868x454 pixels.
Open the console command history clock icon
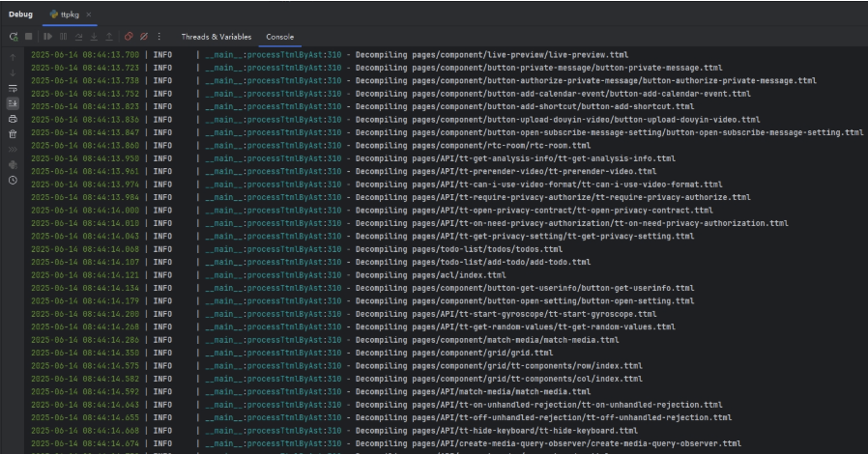[13, 181]
